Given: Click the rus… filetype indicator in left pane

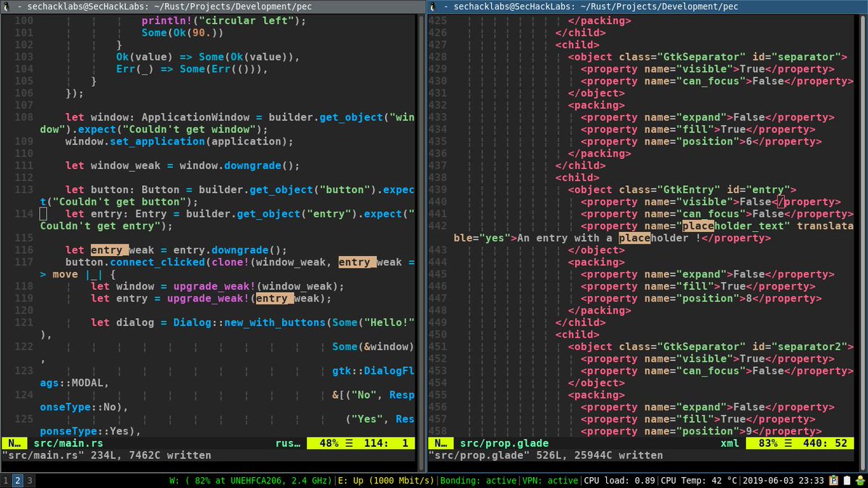Looking at the screenshot, I should point(289,443).
